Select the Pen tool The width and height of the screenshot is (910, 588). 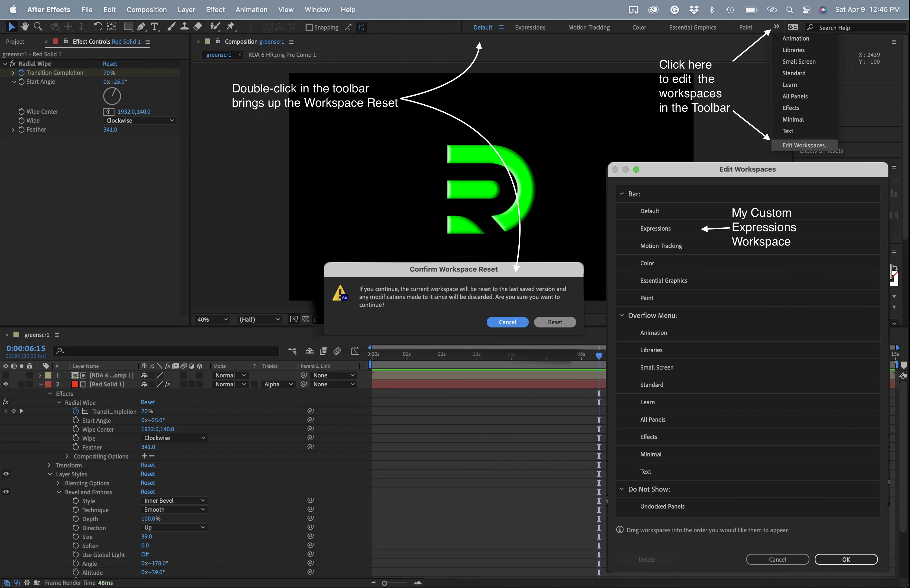pyautogui.click(x=141, y=26)
